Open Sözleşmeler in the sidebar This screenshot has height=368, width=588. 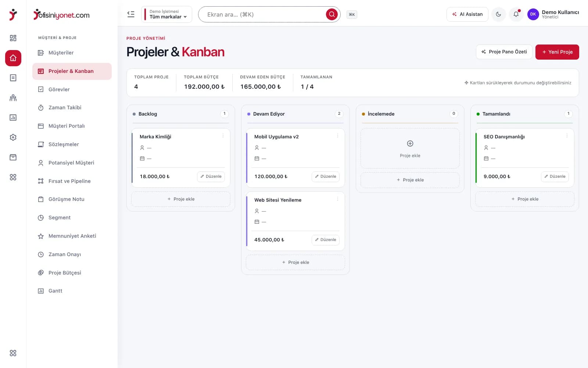pyautogui.click(x=72, y=144)
